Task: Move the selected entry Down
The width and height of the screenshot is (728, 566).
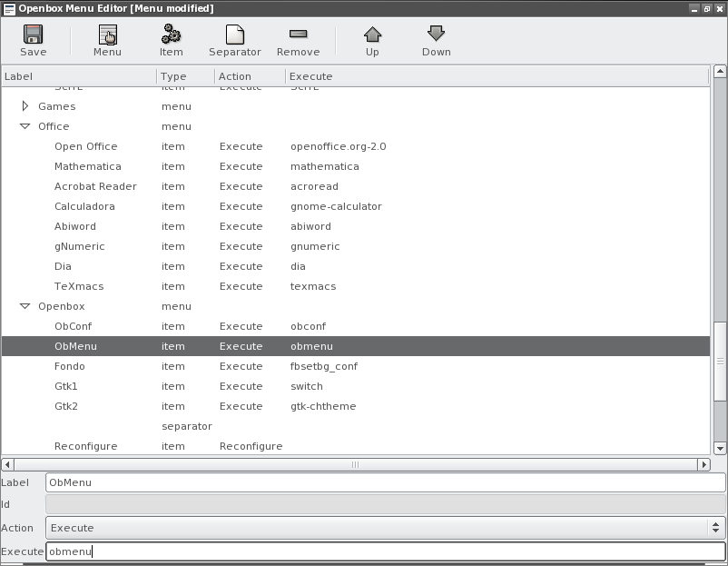Action: (436, 40)
